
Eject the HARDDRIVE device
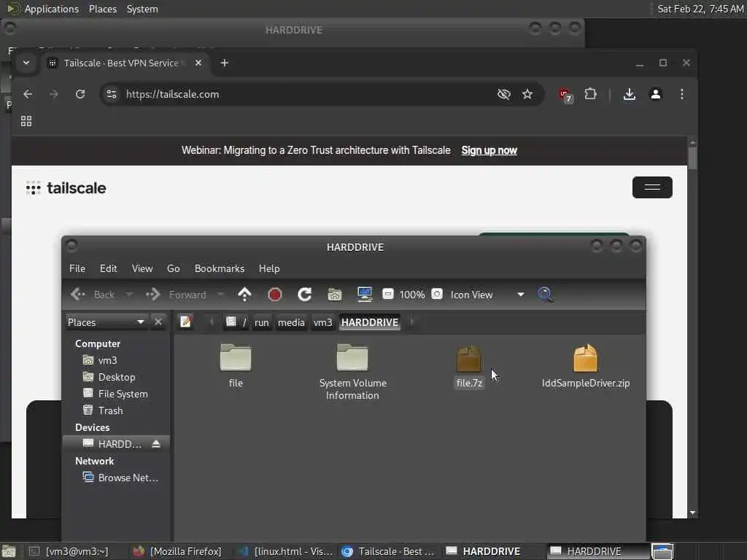pos(156,444)
